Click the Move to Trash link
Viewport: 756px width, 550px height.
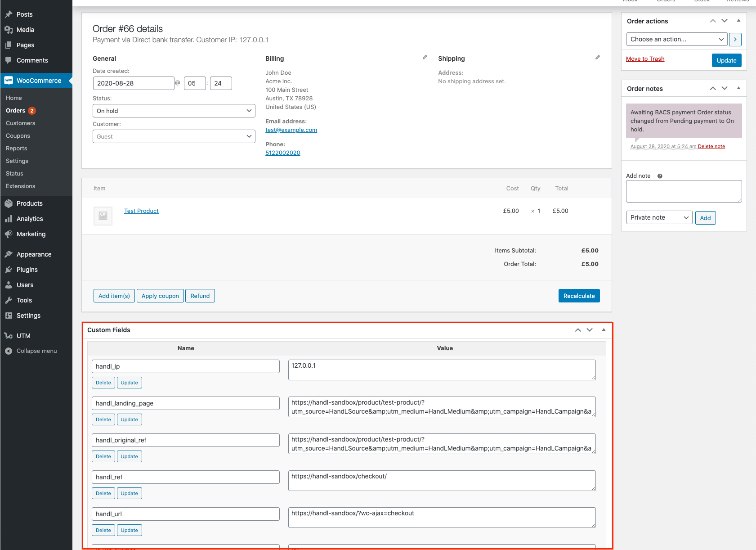click(x=645, y=59)
